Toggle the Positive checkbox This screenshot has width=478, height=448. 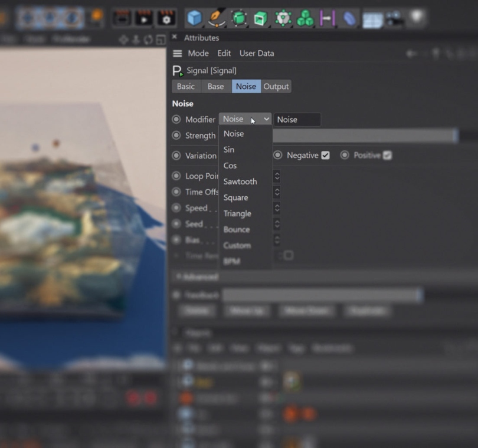point(387,156)
